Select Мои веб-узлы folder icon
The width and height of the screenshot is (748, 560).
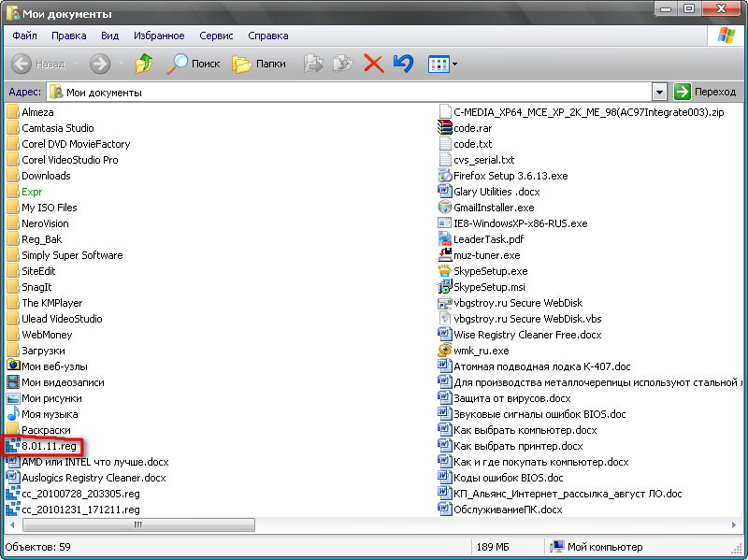point(13,366)
